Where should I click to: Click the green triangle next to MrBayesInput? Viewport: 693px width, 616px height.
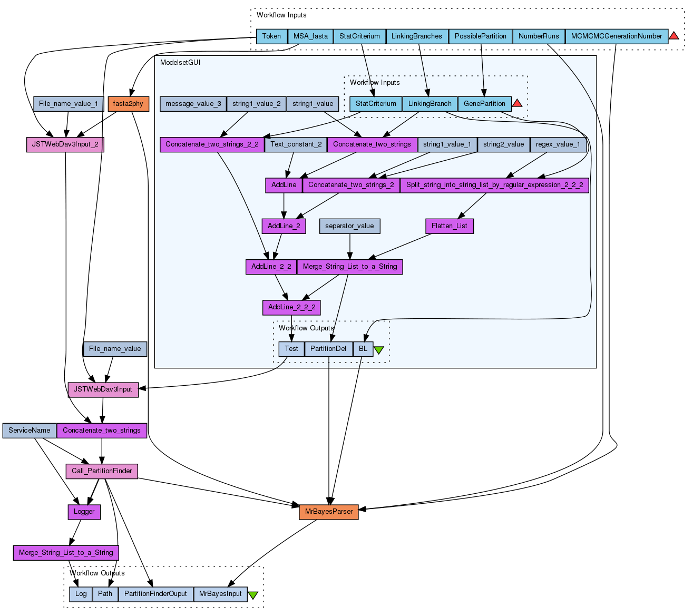253,595
